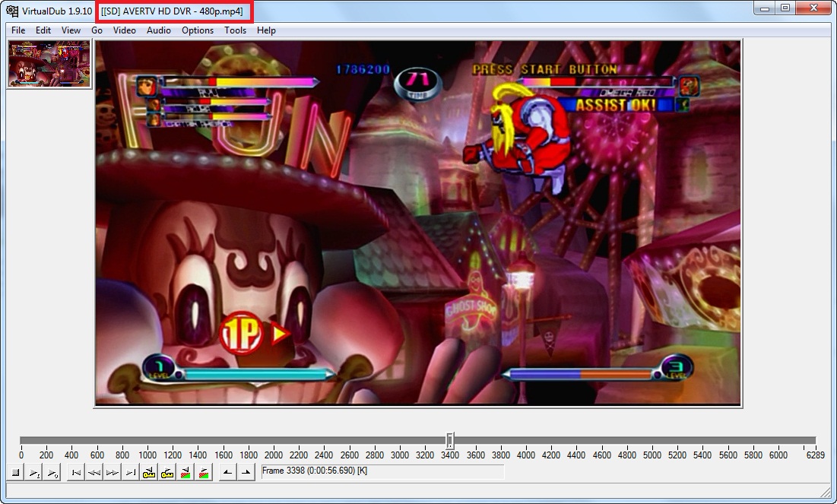Click timeline end label 6289
Image resolution: width=837 pixels, height=504 pixels.
815,455
